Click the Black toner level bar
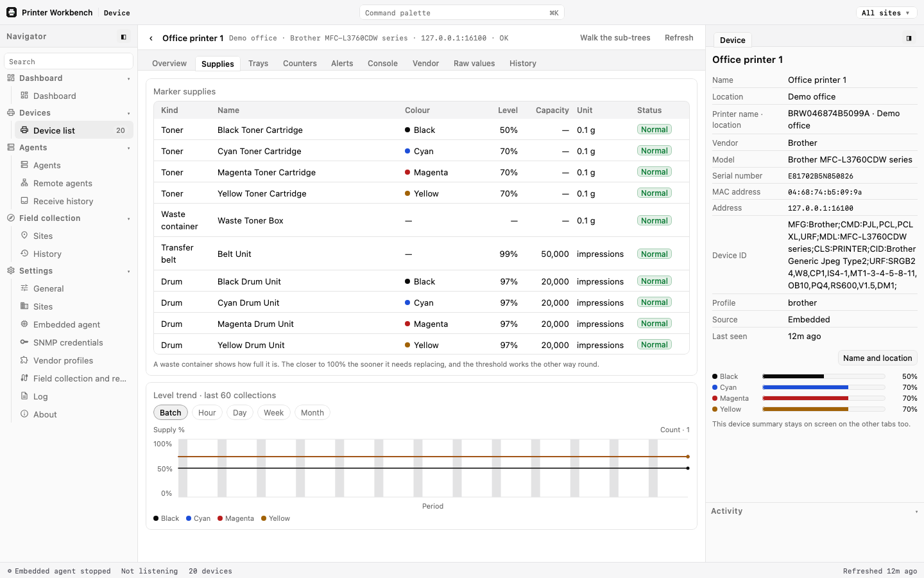Image resolution: width=924 pixels, height=578 pixels. (824, 376)
